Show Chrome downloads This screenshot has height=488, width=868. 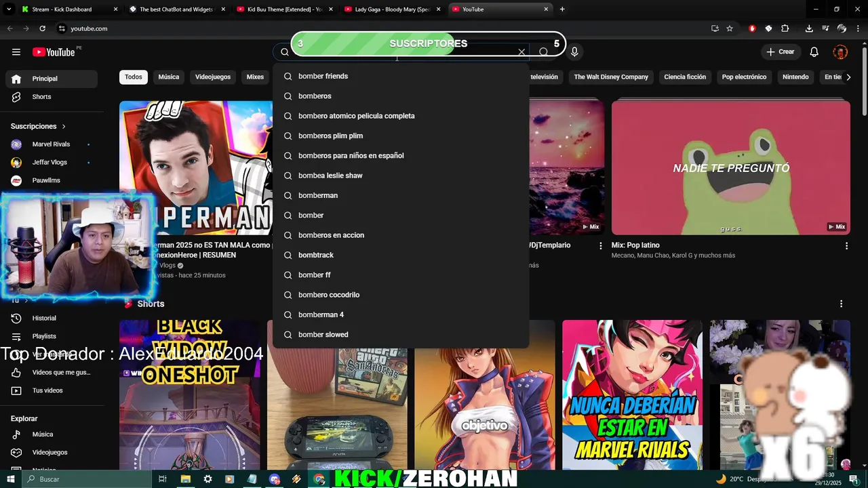click(809, 28)
